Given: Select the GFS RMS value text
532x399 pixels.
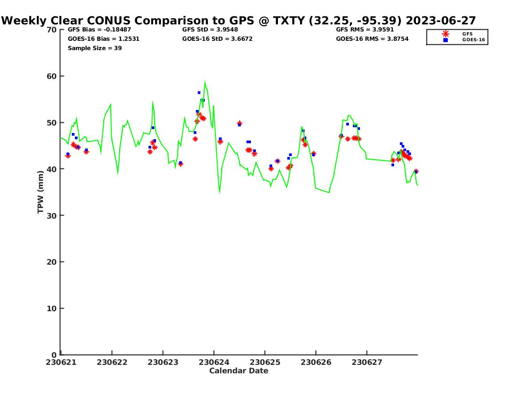Looking at the screenshot, I should (365, 30).
